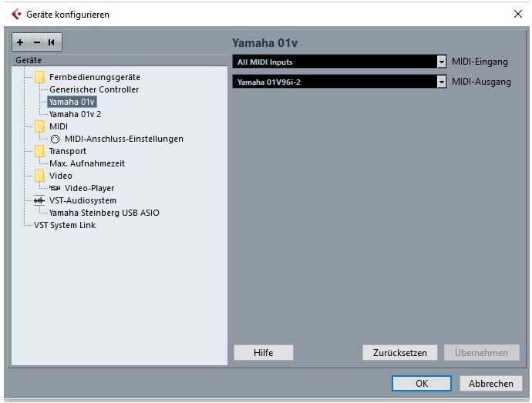The height and width of the screenshot is (403, 532).
Task: Click the Hilfe button
Action: pos(263,352)
